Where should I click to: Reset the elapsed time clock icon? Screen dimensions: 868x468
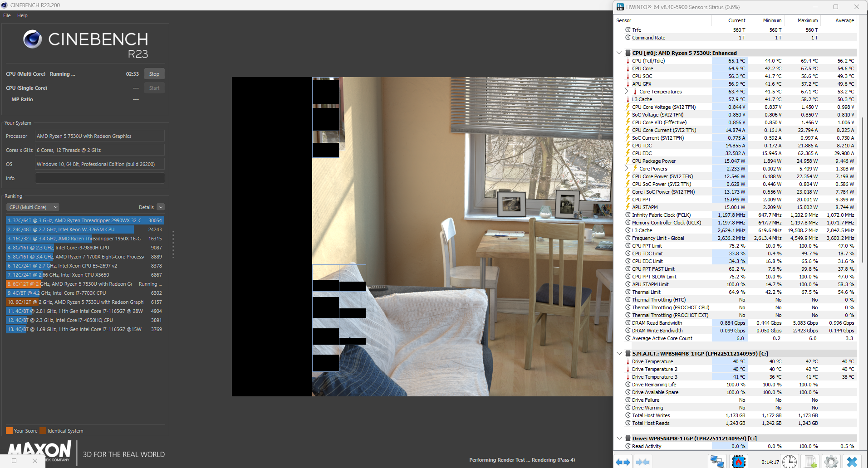point(790,462)
